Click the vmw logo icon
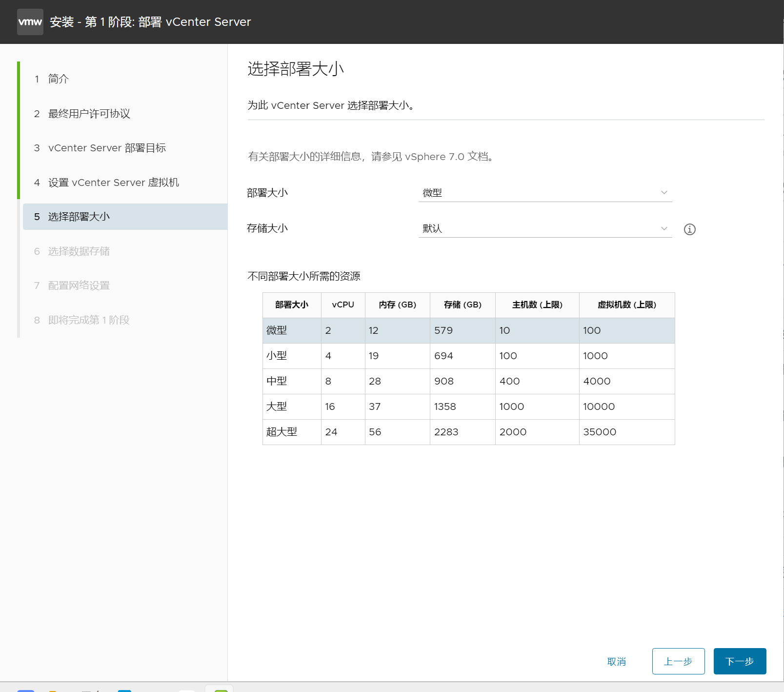 tap(30, 22)
